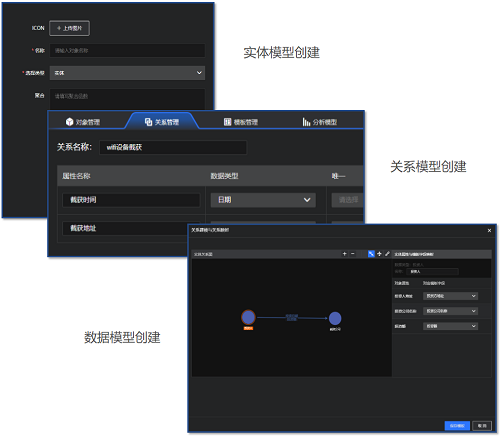The height and width of the screenshot is (436, 500).
Task: Open the first mapping field dropdown
Action: click(x=450, y=296)
